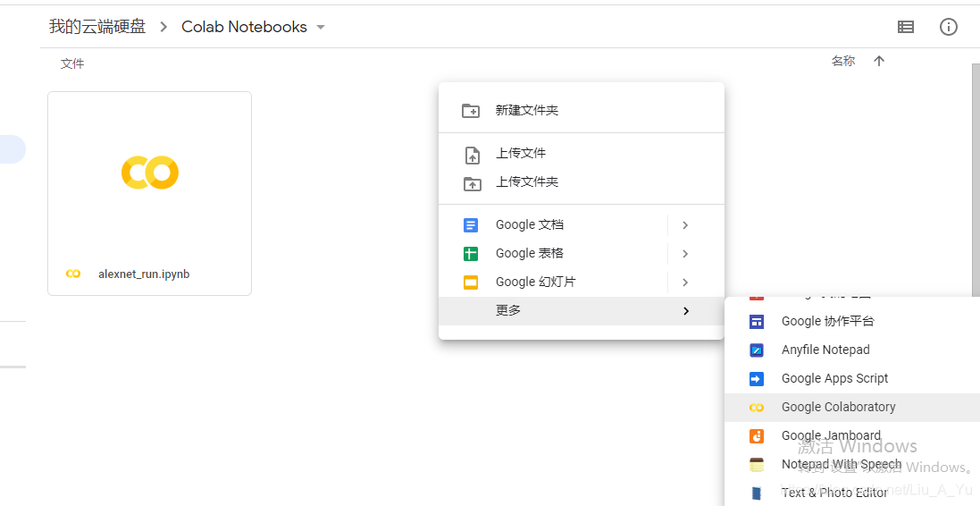Expand the 更多 submenu arrow
The height and width of the screenshot is (506, 980).
686,311
